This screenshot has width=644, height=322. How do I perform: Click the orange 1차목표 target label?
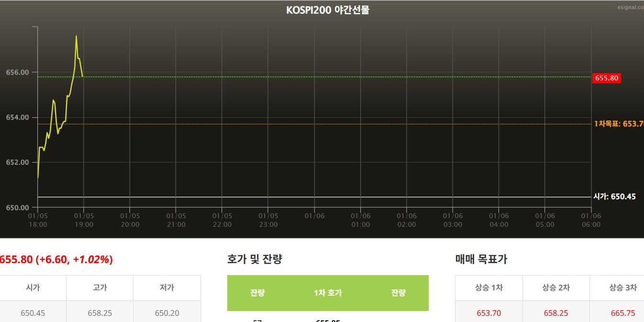tap(619, 123)
